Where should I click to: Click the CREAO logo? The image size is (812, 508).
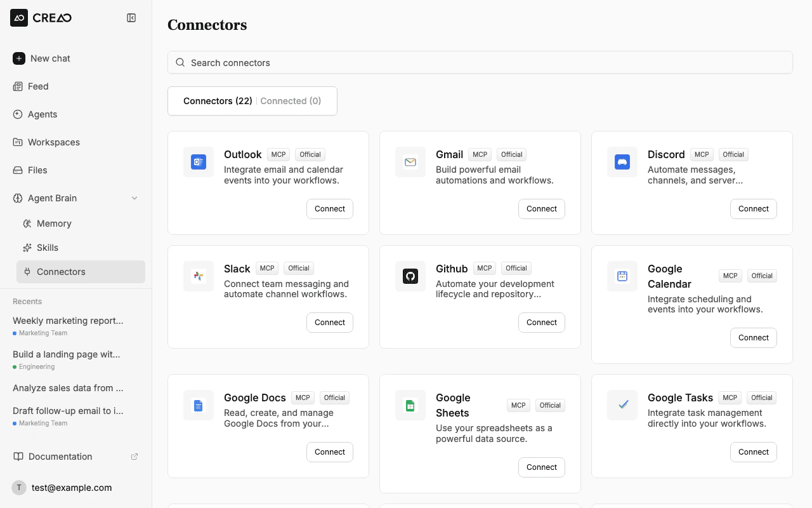click(x=41, y=18)
